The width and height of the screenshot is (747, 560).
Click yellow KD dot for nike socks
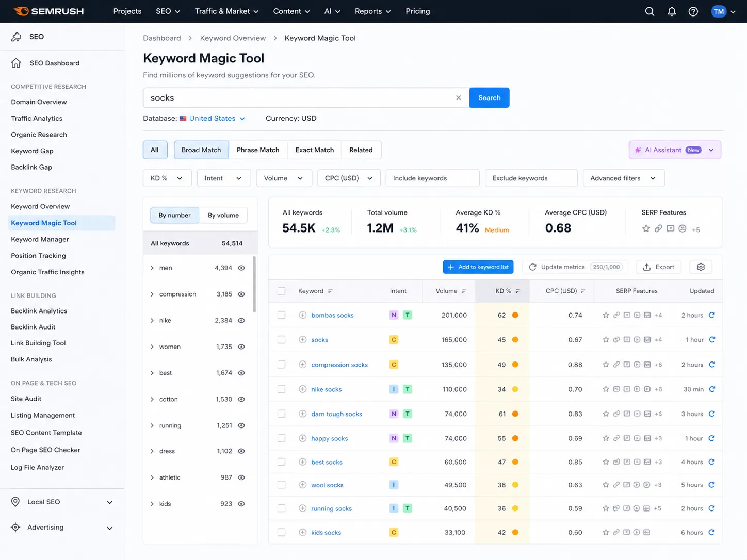515,389
